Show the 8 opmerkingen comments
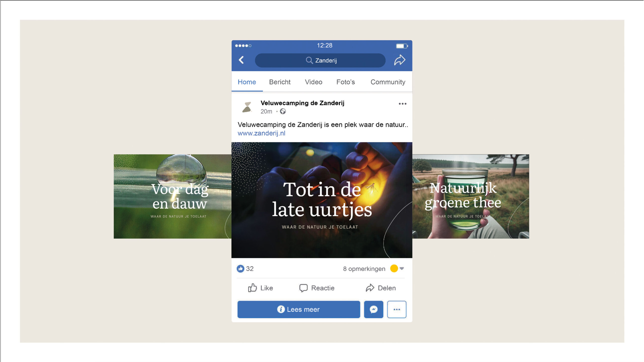The height and width of the screenshot is (362, 644). (364, 269)
